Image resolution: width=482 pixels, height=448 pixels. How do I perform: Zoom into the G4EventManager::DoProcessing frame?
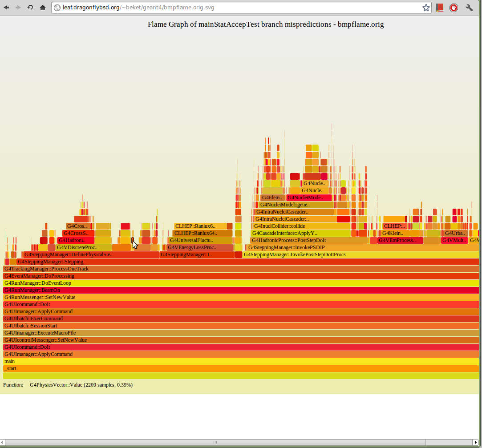point(240,276)
